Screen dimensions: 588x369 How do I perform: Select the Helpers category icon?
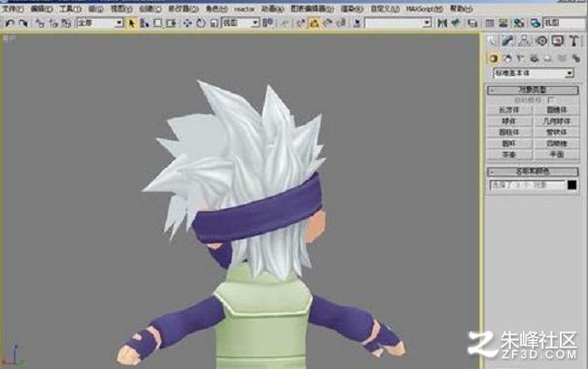tap(548, 59)
